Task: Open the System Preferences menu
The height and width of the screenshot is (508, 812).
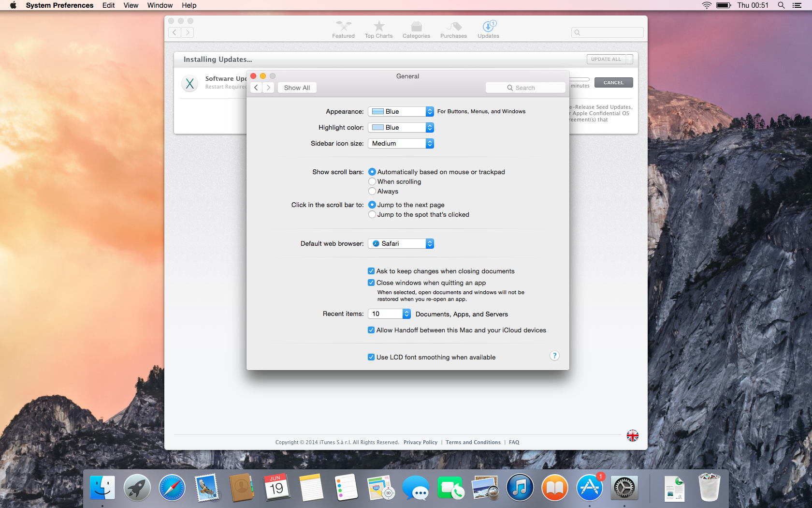Action: pos(59,5)
